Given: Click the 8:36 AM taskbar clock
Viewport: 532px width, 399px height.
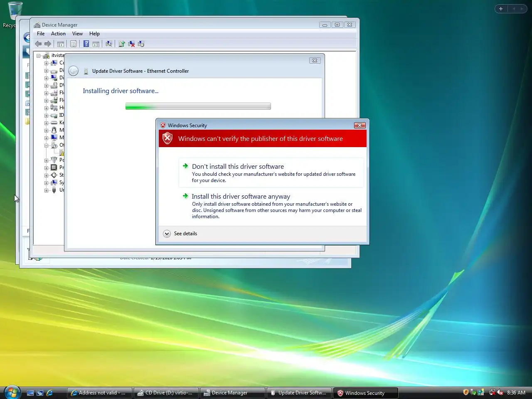Looking at the screenshot, I should (516, 392).
